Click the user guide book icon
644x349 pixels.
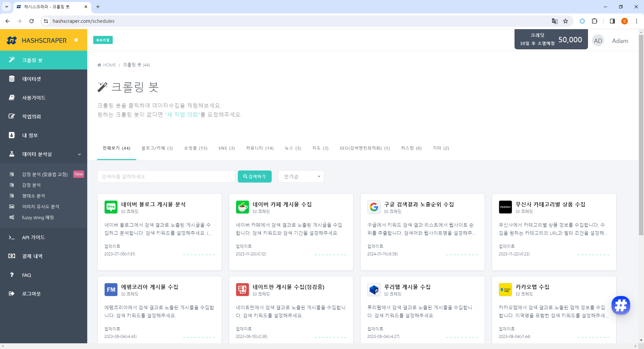point(12,98)
